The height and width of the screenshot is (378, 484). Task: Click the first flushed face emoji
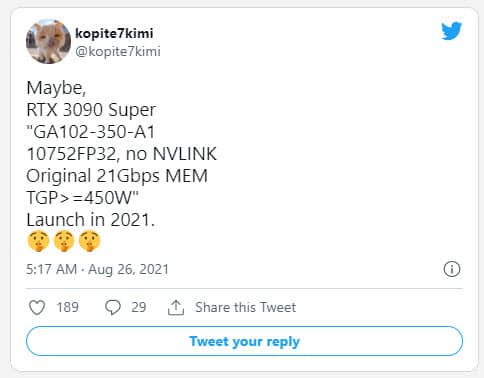(x=38, y=241)
